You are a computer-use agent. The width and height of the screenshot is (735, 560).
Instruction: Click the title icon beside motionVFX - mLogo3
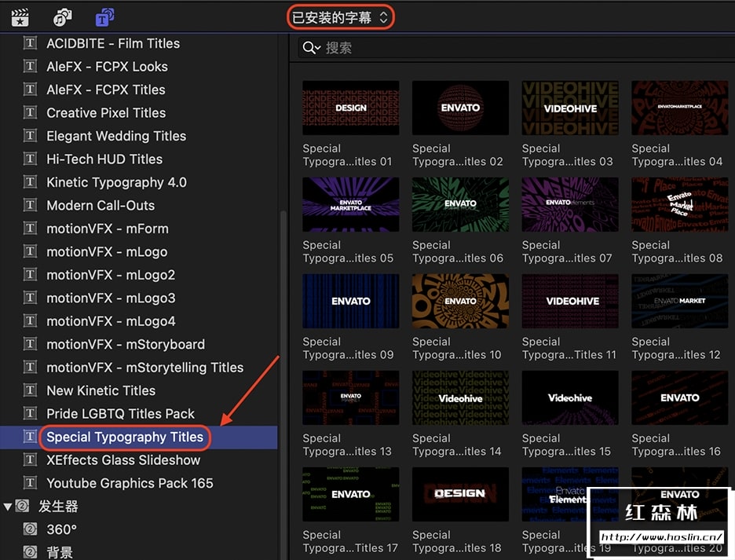[30, 298]
